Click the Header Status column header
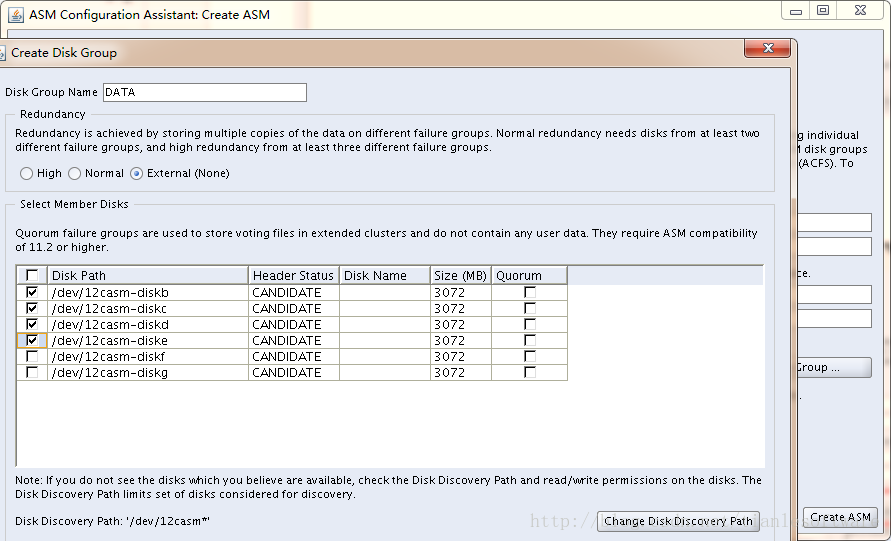The width and height of the screenshot is (891, 541). 294,276
